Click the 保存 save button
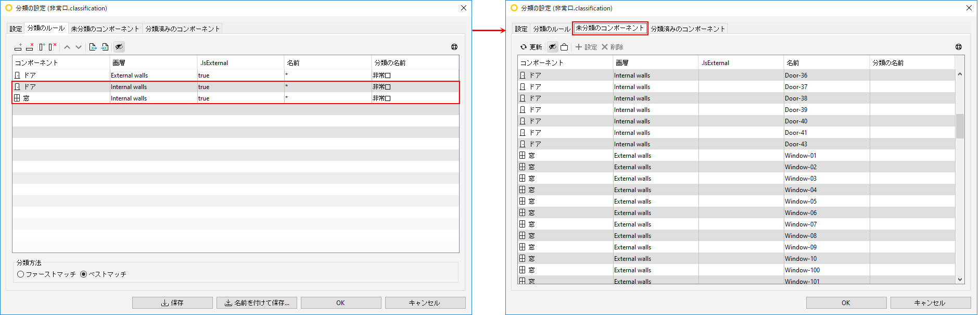Image resolution: width=980 pixels, height=315 pixels. point(172,303)
